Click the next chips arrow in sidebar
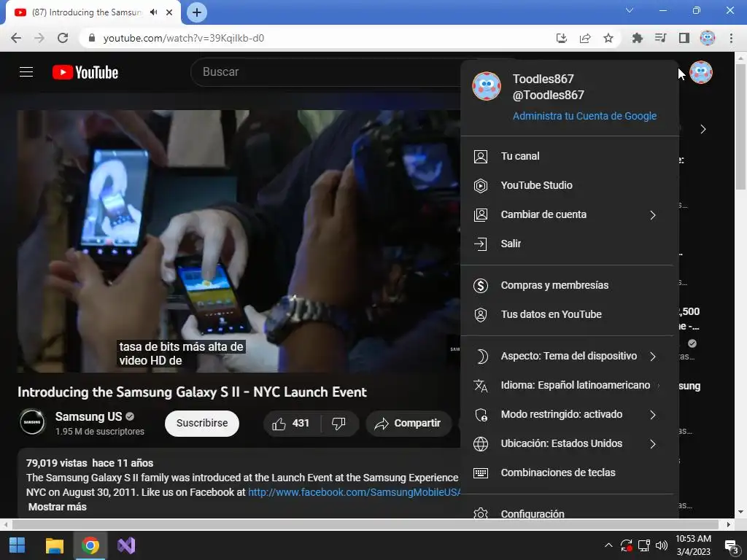The height and width of the screenshot is (560, 747). click(703, 130)
